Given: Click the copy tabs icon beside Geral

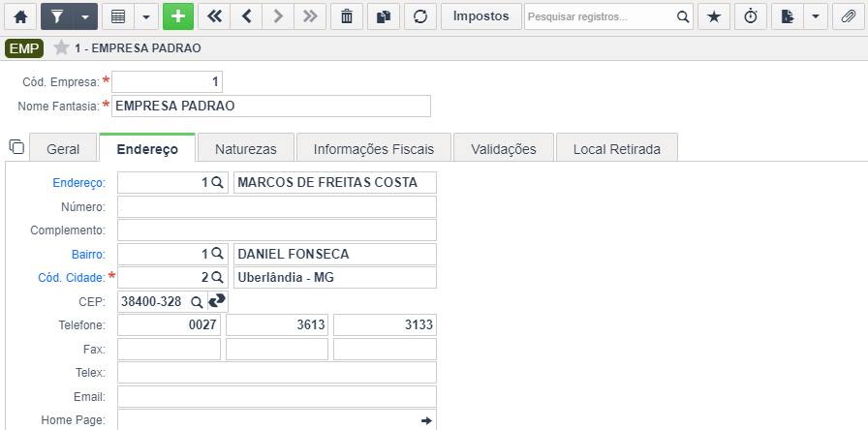Looking at the screenshot, I should coord(16,146).
